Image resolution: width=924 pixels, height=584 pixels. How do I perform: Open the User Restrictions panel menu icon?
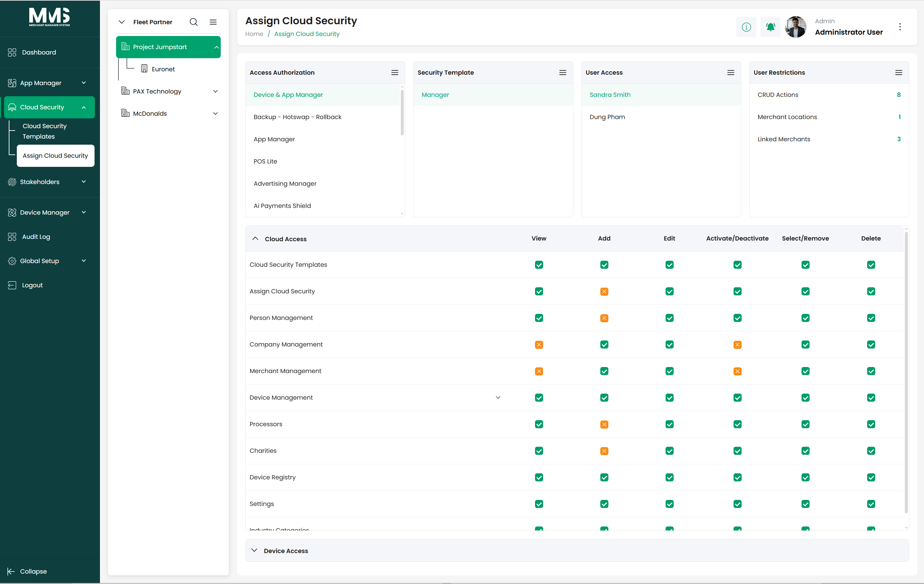[x=899, y=73]
